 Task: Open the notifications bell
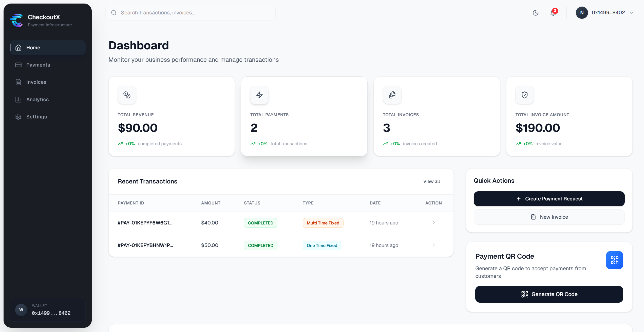click(x=553, y=13)
